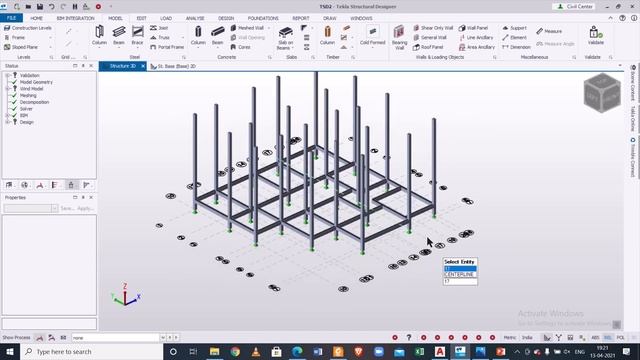Click the Line Ancillary tool
The width and height of the screenshot is (640, 360).
pyautogui.click(x=476, y=37)
